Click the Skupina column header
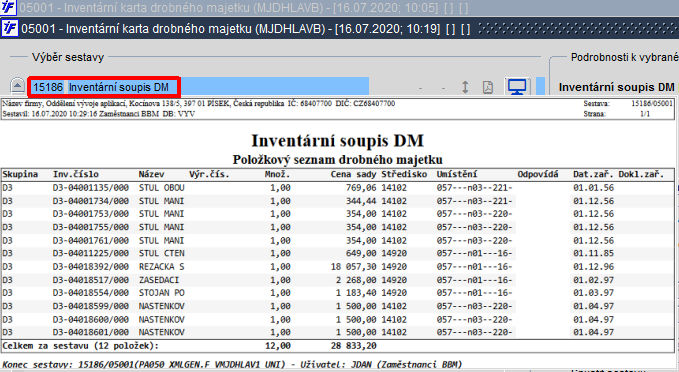 click(x=20, y=175)
